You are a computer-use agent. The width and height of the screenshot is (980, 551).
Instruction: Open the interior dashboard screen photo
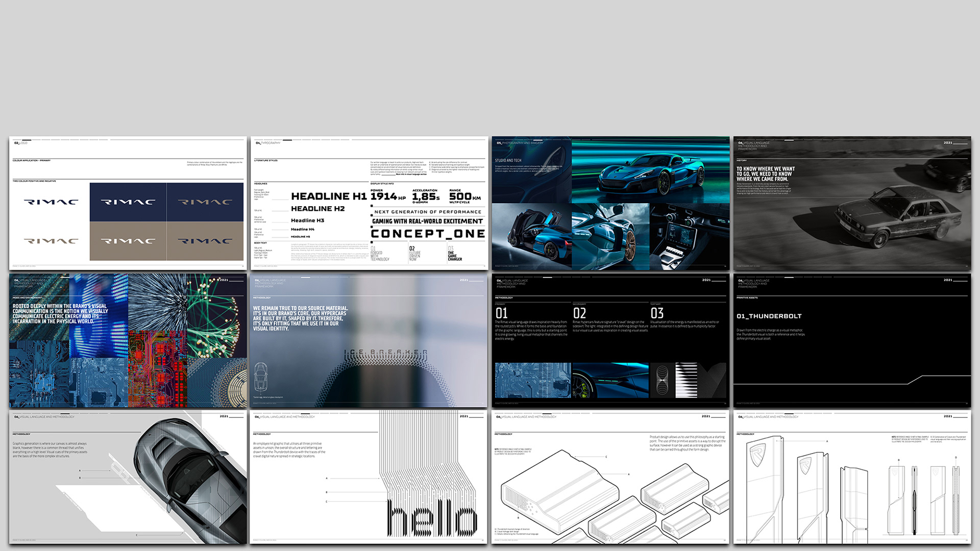[690, 237]
